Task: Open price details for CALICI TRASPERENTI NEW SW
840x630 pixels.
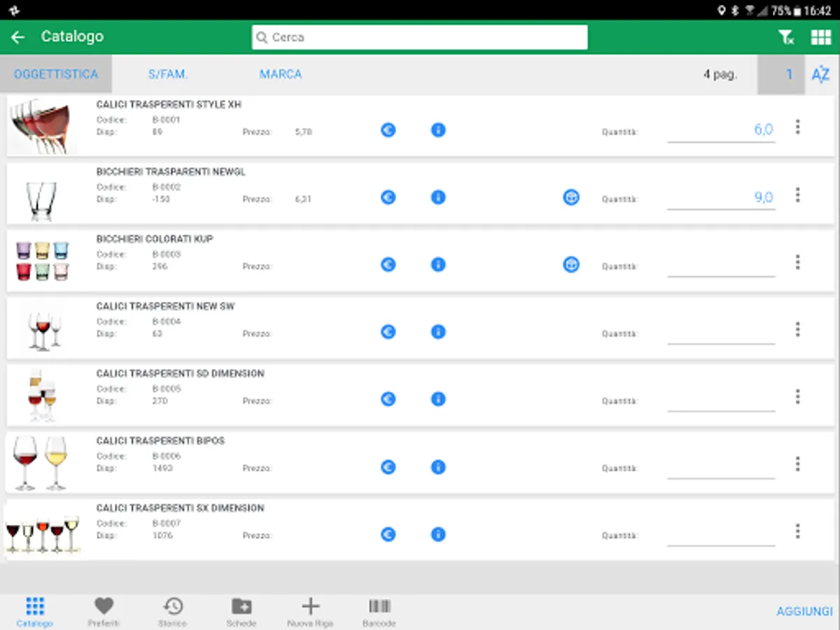Action: (388, 332)
